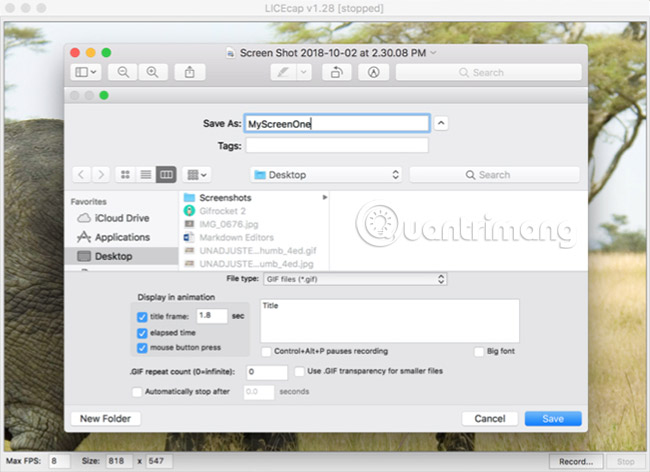The height and width of the screenshot is (472, 650).
Task: Click the rotate icon in Preview toolbar
Action: [x=337, y=72]
